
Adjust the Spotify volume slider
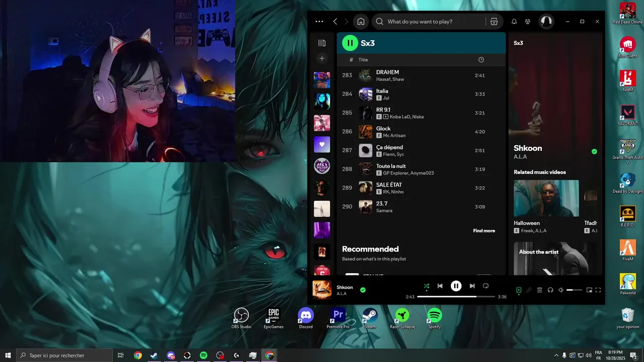(x=574, y=290)
